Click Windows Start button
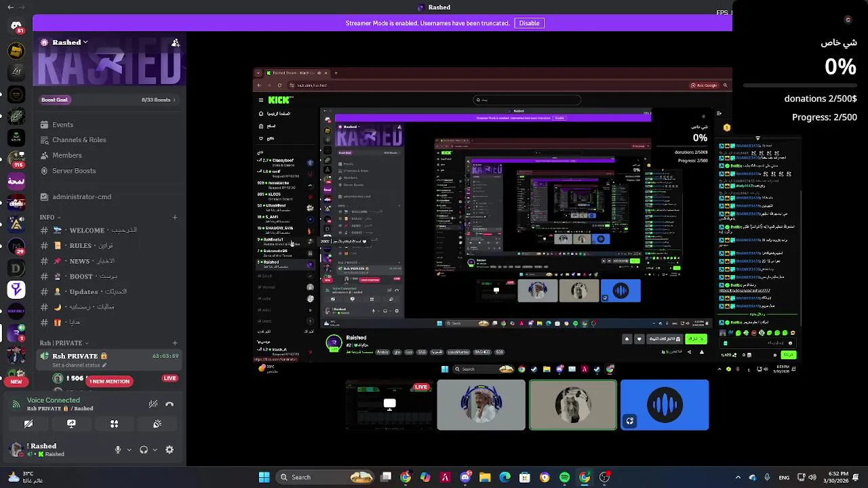The width and height of the screenshot is (868, 488). coord(264,477)
